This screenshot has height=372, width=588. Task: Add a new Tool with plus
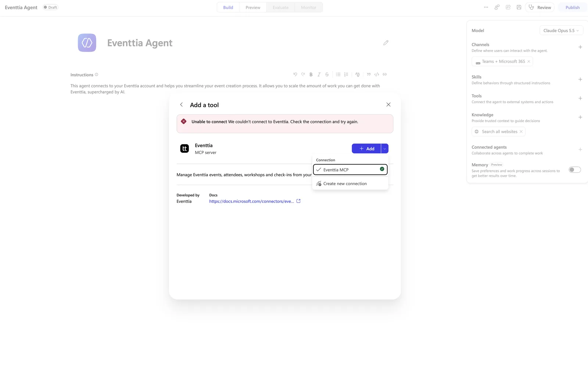click(x=580, y=98)
